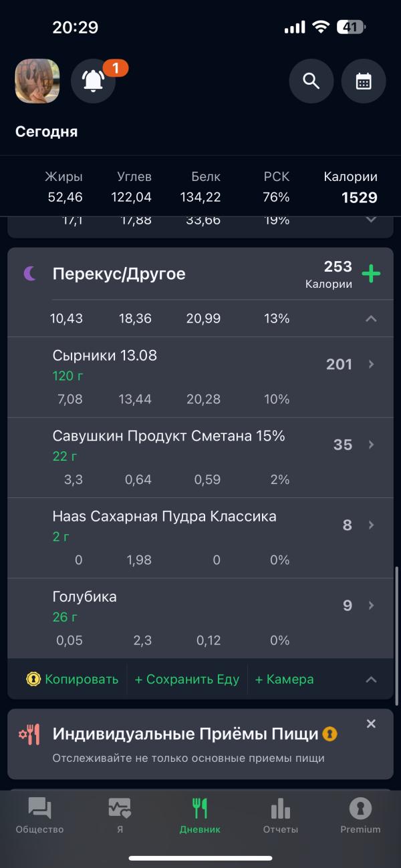The height and width of the screenshot is (868, 401).
Task: Tap + Сохранить Еду button
Action: click(x=187, y=680)
